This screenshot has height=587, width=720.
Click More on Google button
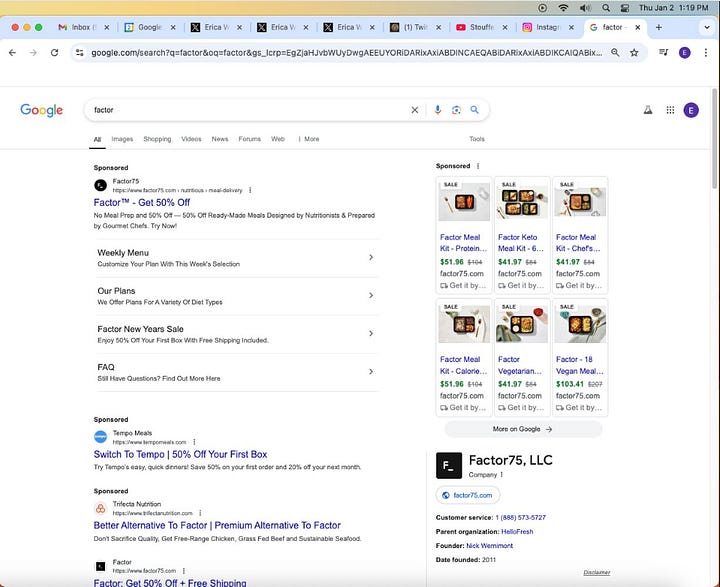(523, 429)
